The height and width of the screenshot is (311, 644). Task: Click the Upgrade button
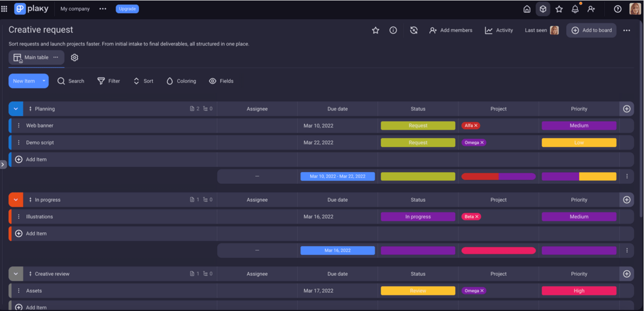point(127,9)
